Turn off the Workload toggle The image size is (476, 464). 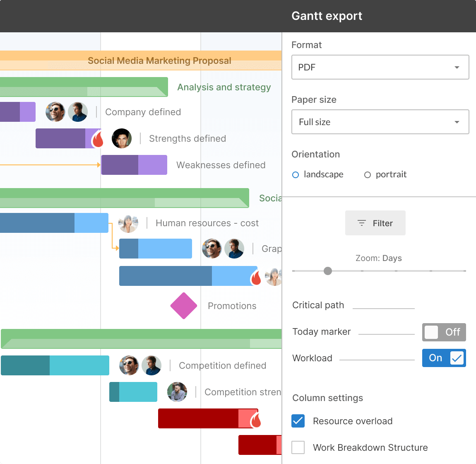coord(444,358)
